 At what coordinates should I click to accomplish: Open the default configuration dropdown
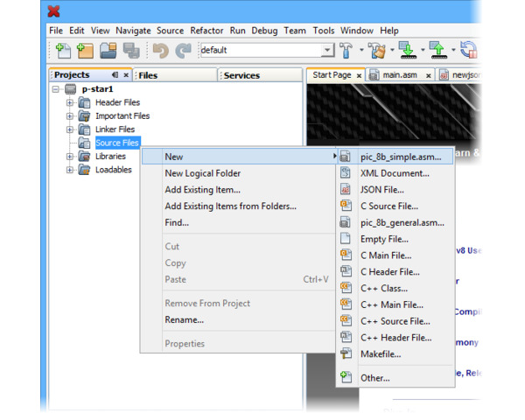point(327,51)
